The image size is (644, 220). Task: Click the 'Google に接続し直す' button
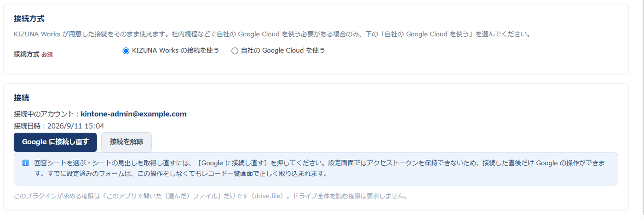pyautogui.click(x=55, y=142)
